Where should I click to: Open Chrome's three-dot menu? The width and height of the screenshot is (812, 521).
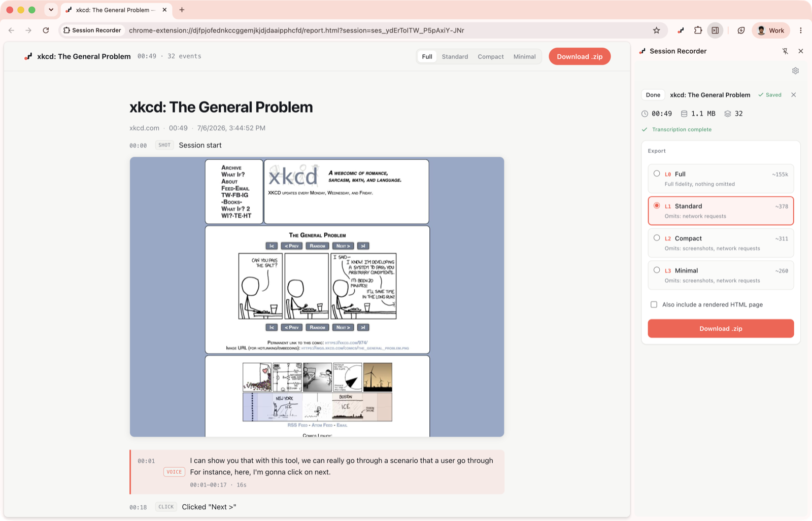click(x=801, y=30)
